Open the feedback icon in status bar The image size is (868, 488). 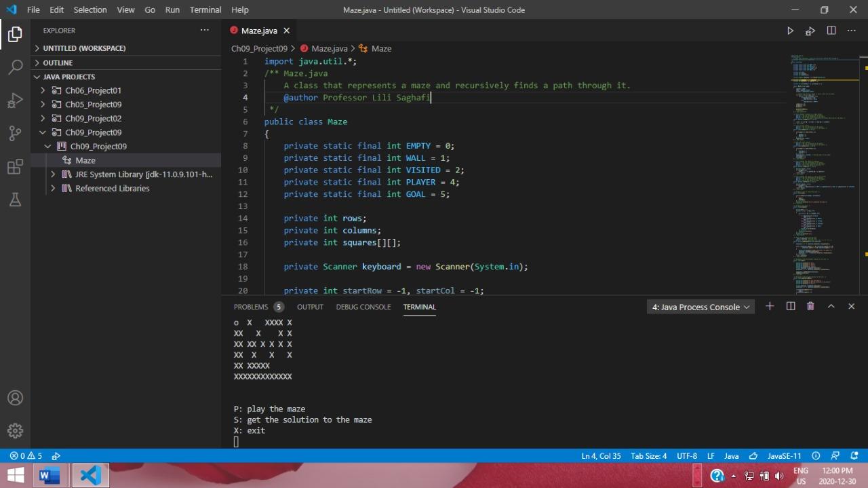tap(835, 456)
